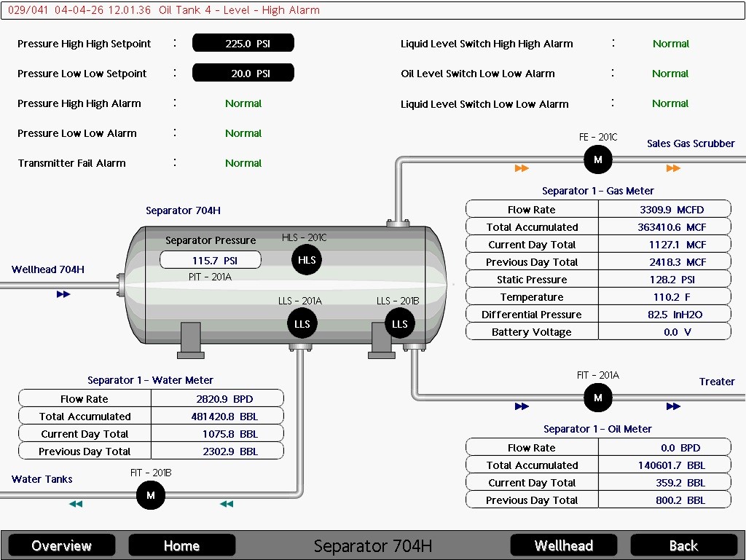Select the LLS-201B level switch icon
The width and height of the screenshot is (746, 560).
click(400, 324)
